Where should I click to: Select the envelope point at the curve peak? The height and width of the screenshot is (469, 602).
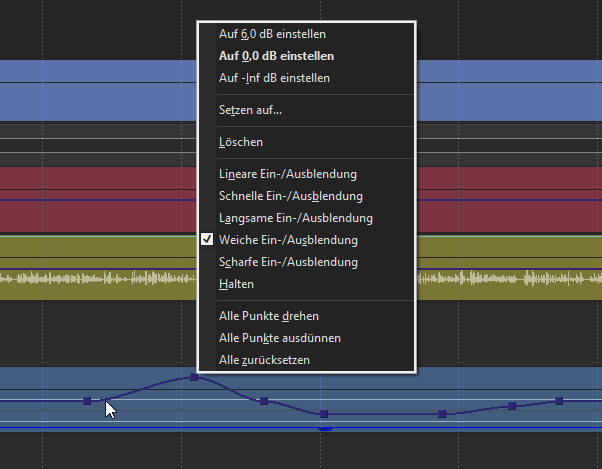tap(194, 378)
